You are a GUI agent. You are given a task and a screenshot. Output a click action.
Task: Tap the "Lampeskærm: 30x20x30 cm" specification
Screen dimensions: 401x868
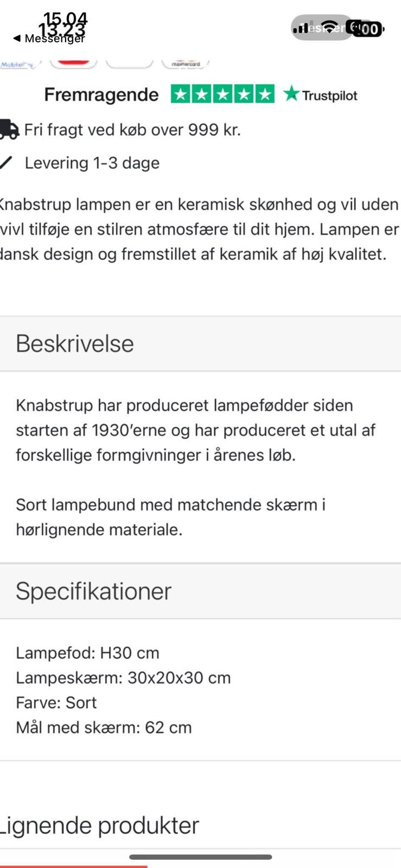point(123,678)
